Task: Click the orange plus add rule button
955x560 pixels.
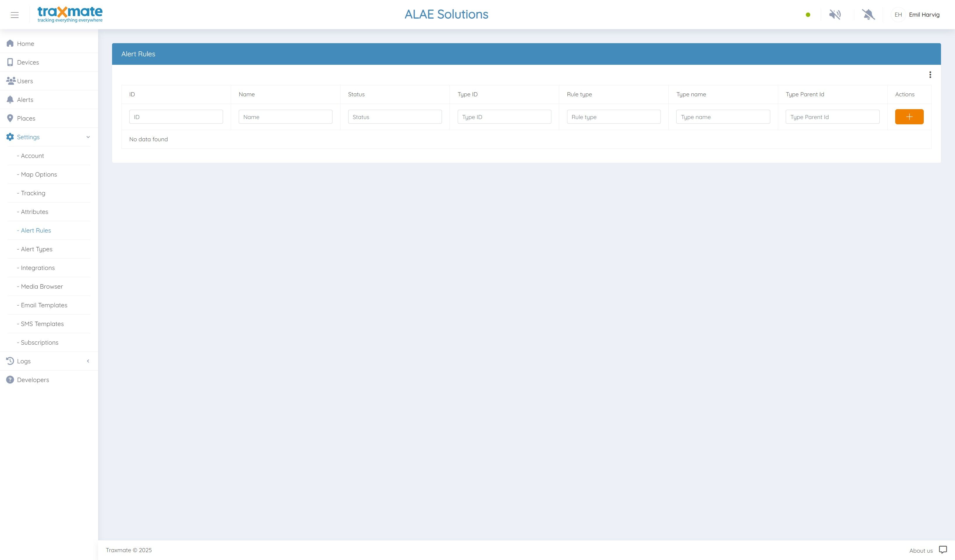Action: pyautogui.click(x=909, y=117)
